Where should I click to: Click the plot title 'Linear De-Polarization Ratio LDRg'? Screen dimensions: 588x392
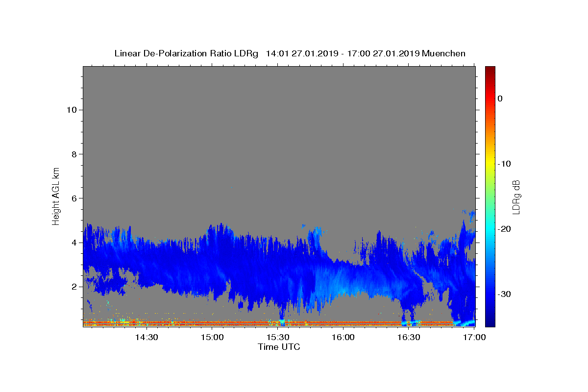[x=186, y=53]
